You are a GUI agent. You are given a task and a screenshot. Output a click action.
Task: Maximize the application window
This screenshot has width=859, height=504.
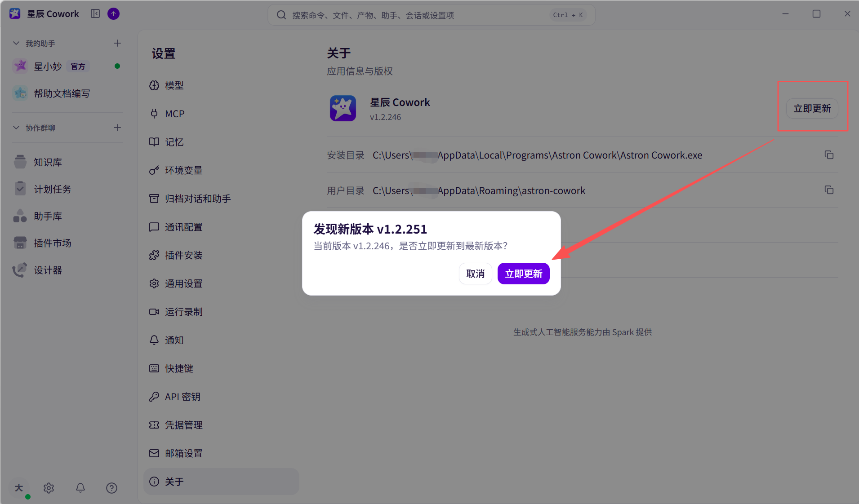tap(816, 14)
